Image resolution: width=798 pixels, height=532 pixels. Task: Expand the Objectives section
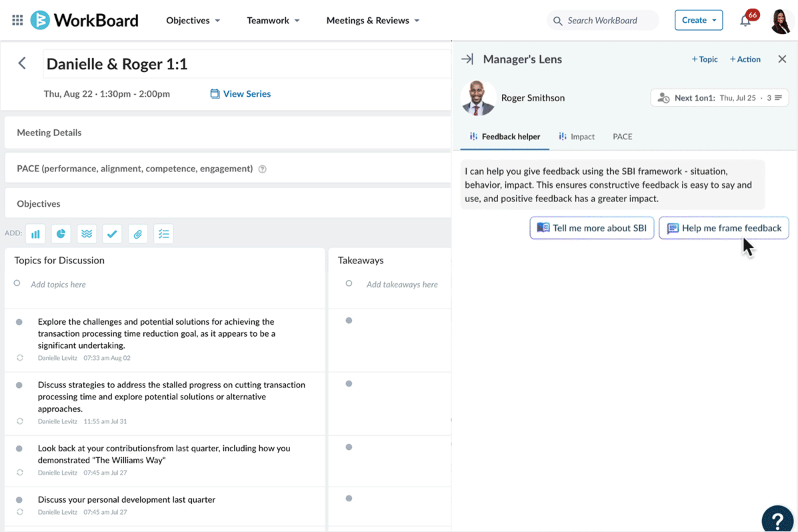coord(228,203)
